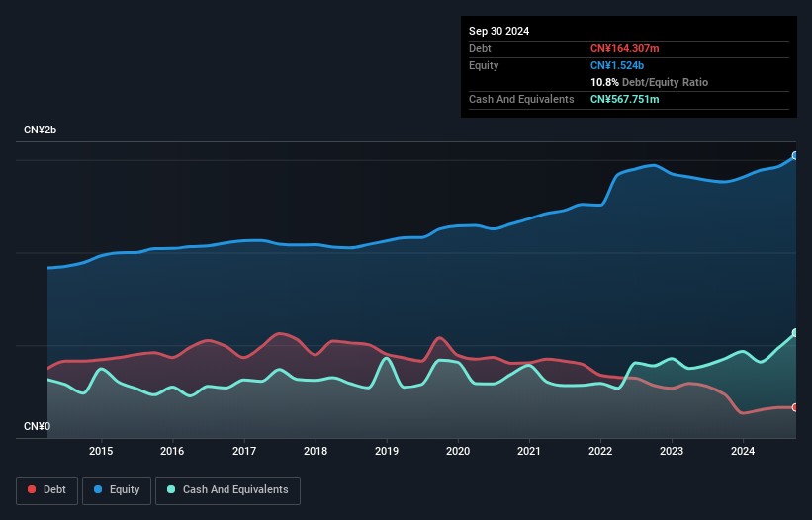Click the Sep 30 2024 tooltip date
Screen dimensions: 812x520
click(x=499, y=31)
